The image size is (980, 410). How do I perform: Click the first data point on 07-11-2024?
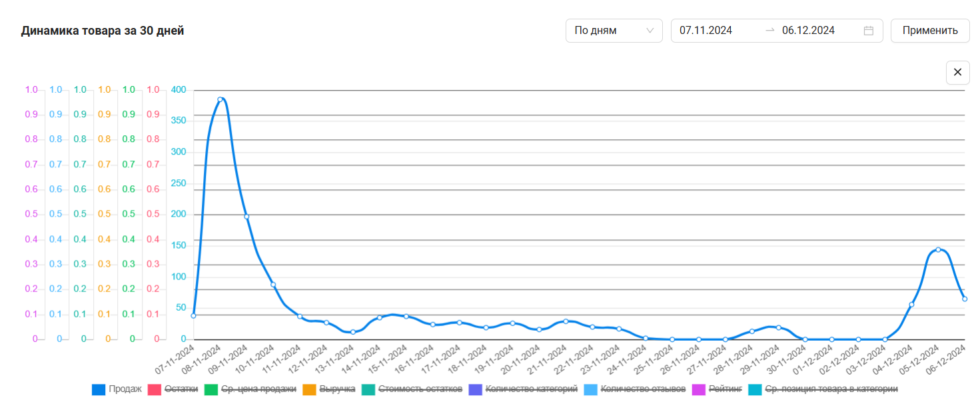click(193, 315)
